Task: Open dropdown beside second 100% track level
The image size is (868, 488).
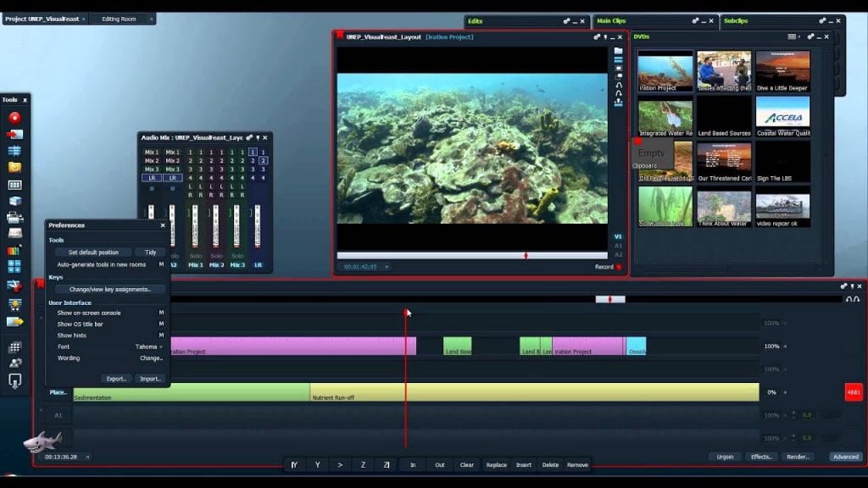Action: point(785,347)
